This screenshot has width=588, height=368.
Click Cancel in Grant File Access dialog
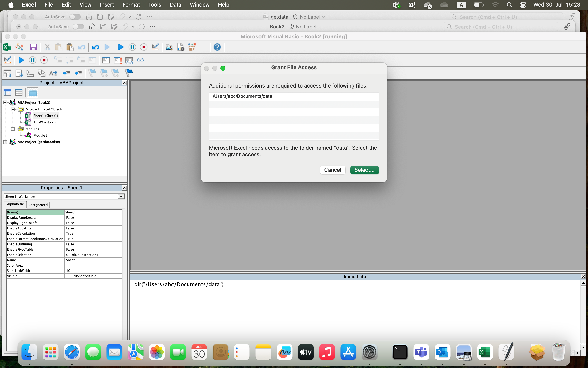tap(332, 170)
